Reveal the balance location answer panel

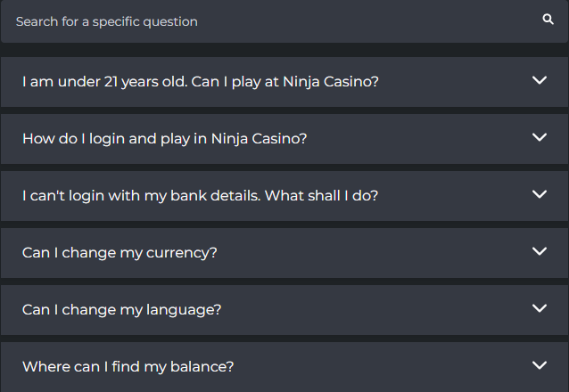[x=284, y=367]
